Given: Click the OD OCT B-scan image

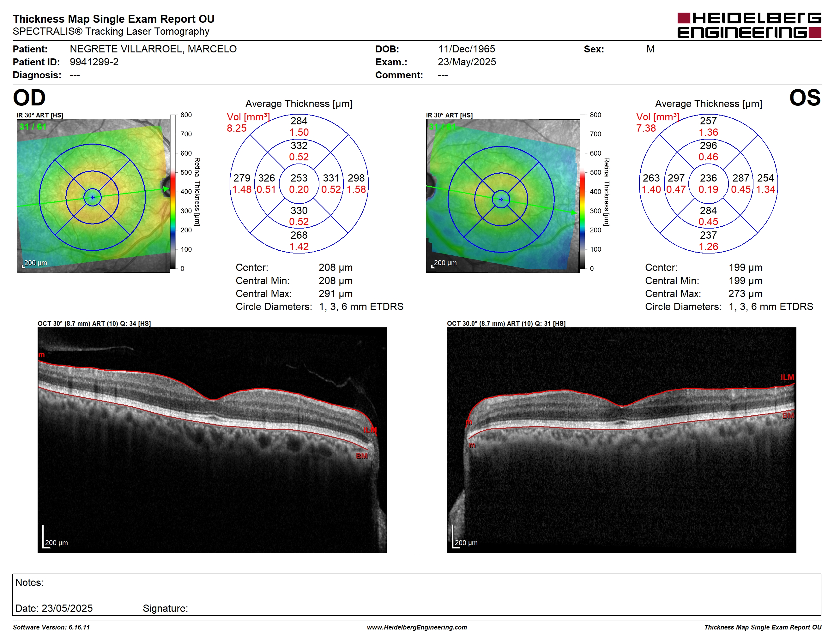Looking at the screenshot, I should (x=212, y=440).
